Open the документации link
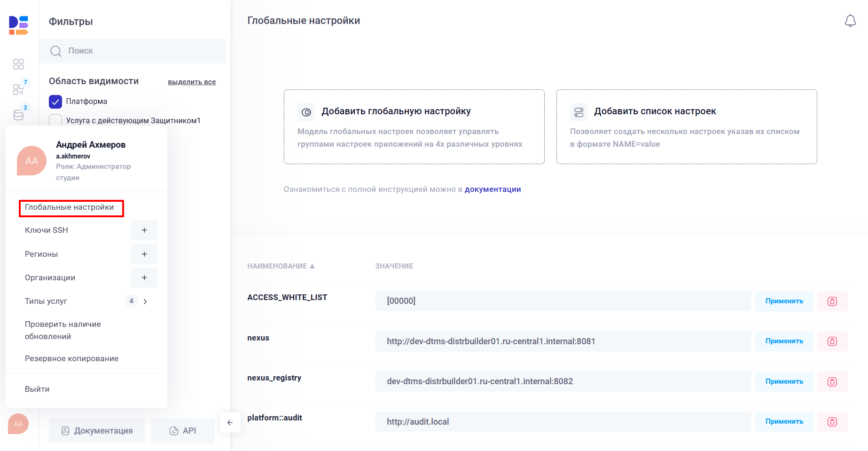This screenshot has height=451, width=868. click(493, 189)
